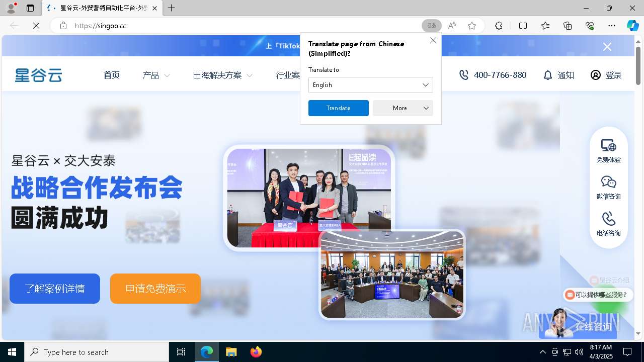
Task: Click the conference room group photo
Action: pos(392,275)
